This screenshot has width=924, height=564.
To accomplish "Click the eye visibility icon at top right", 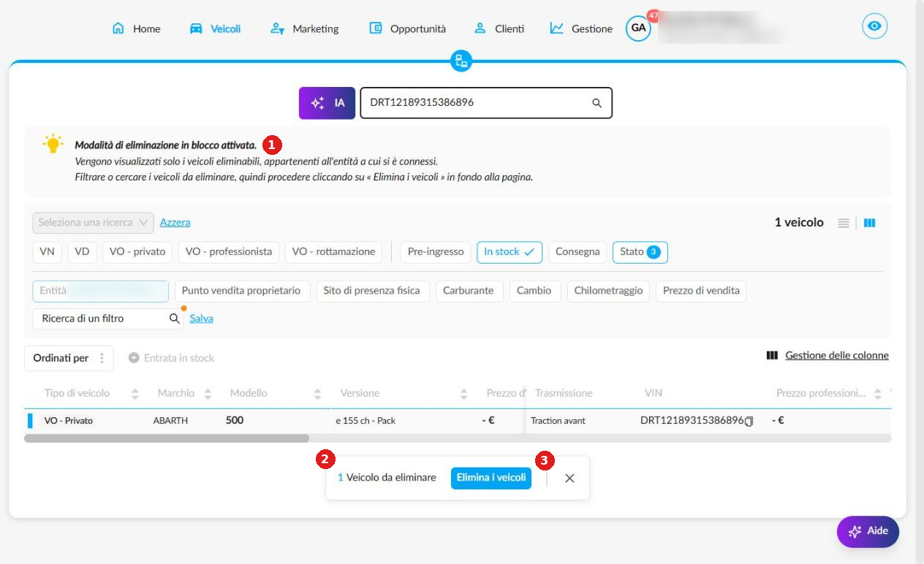I will 874,27.
